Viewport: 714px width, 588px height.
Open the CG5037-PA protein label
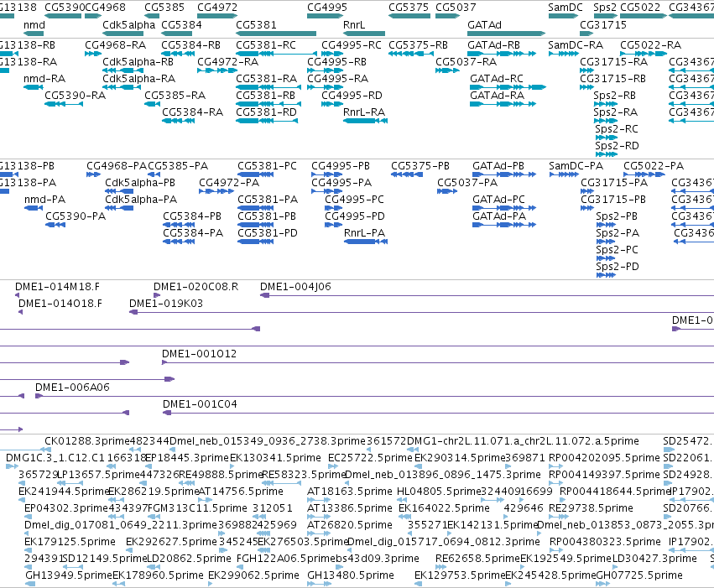coord(467,183)
